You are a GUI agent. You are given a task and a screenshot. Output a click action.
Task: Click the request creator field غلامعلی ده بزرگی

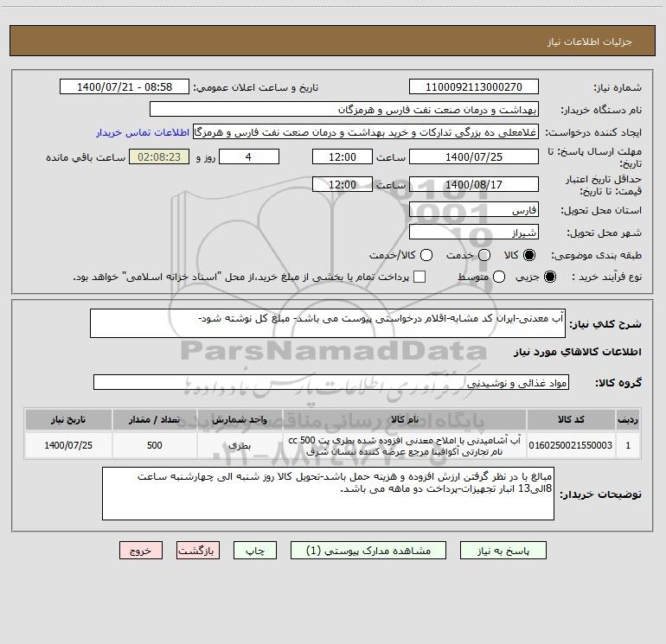point(366,132)
